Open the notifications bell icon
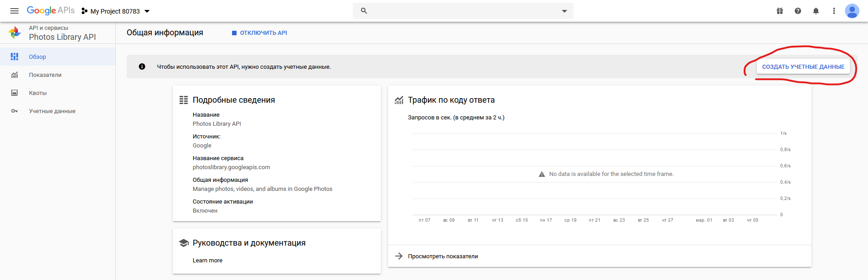This screenshot has width=868, height=280. 816,11
